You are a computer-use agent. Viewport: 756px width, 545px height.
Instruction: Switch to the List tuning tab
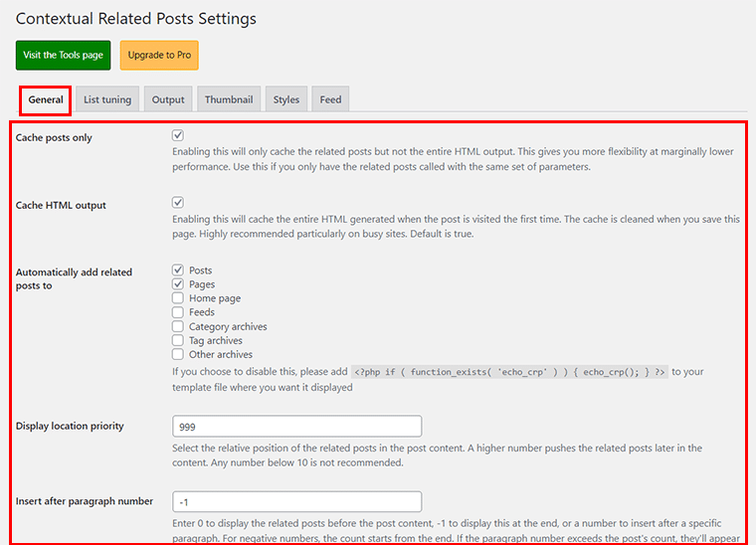tap(107, 99)
